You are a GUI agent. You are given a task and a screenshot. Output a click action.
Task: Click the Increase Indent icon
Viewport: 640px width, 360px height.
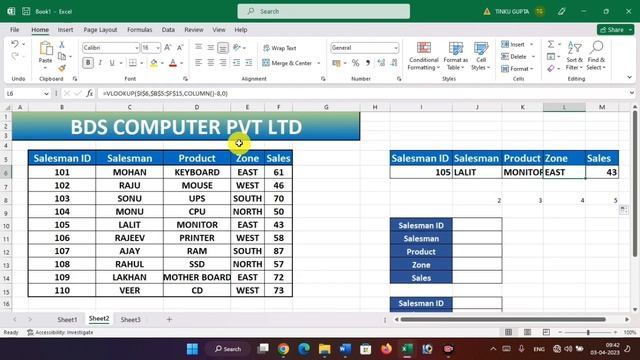249,63
